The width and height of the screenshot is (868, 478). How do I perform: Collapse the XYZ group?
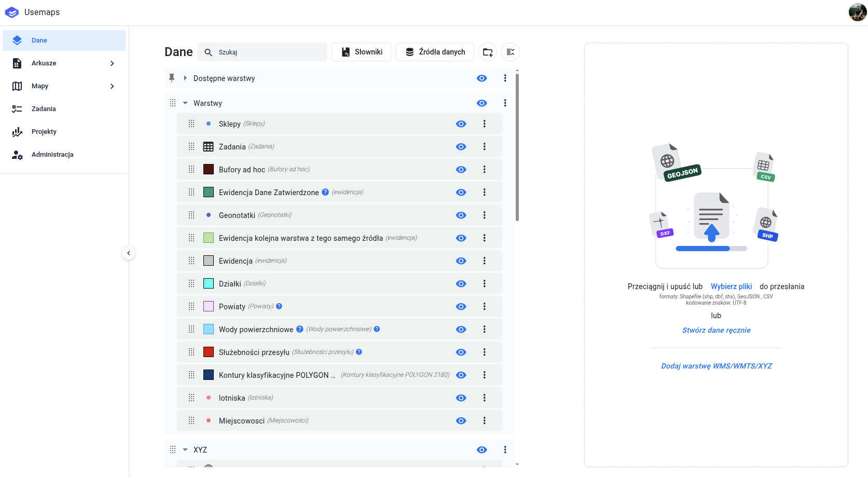click(185, 450)
